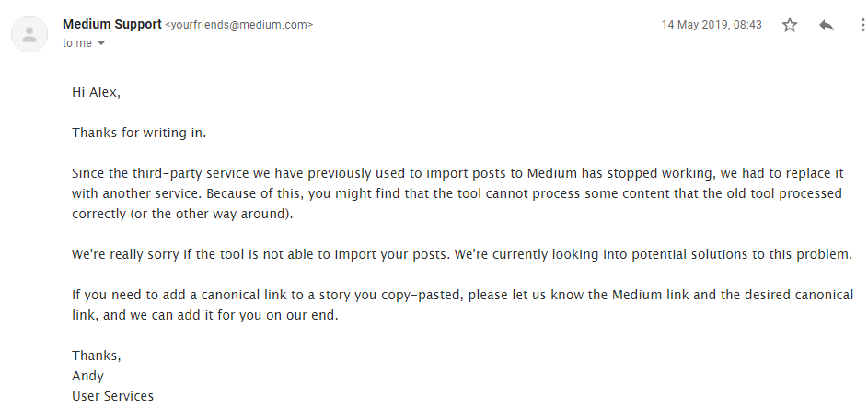Click the Reply arrow icon
Image resolution: width=868 pixels, height=420 pixels.
(826, 26)
